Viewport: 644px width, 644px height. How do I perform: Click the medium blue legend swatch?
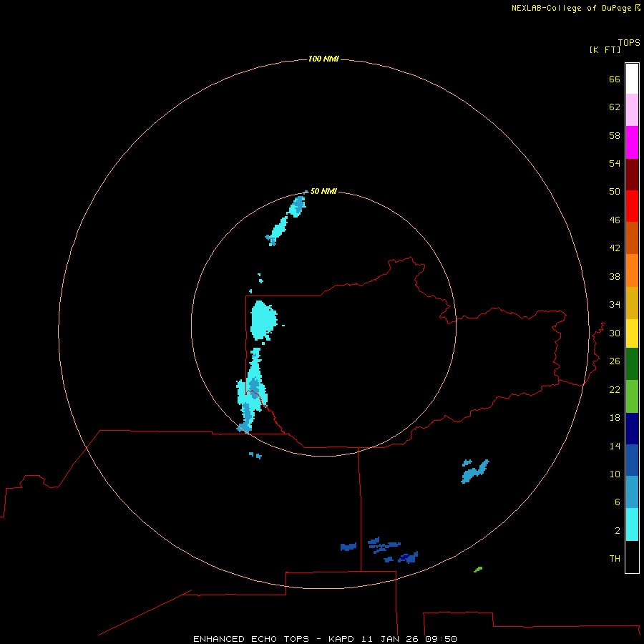click(x=632, y=460)
